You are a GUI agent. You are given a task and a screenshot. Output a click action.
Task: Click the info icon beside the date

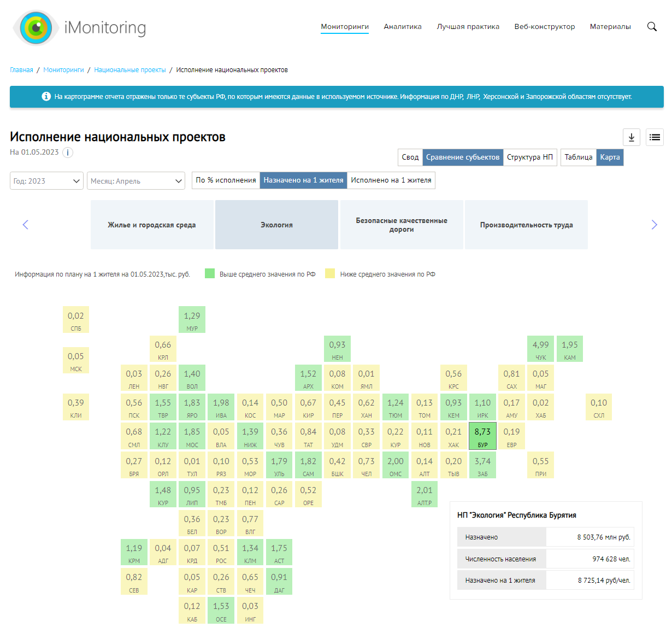pyautogui.click(x=68, y=153)
